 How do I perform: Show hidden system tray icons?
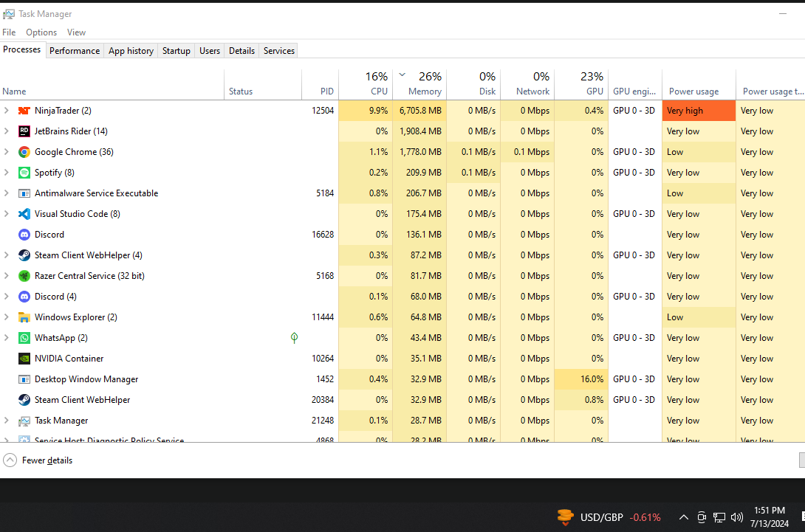click(x=683, y=517)
